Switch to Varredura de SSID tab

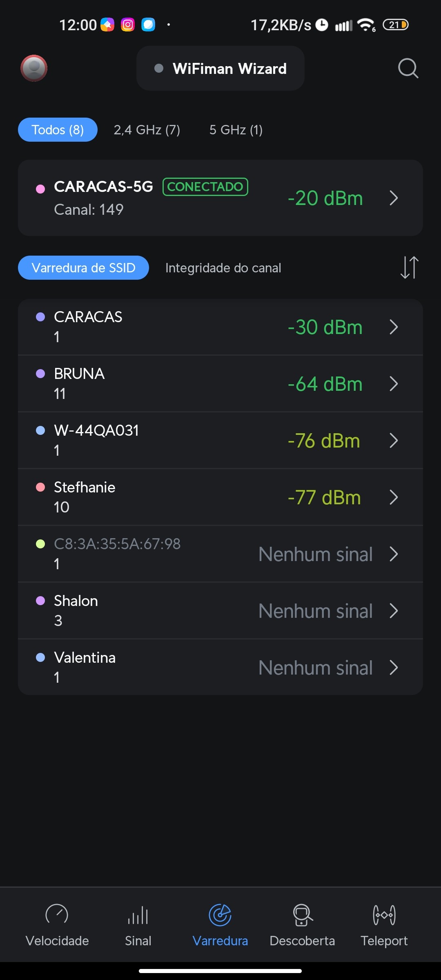tap(83, 268)
